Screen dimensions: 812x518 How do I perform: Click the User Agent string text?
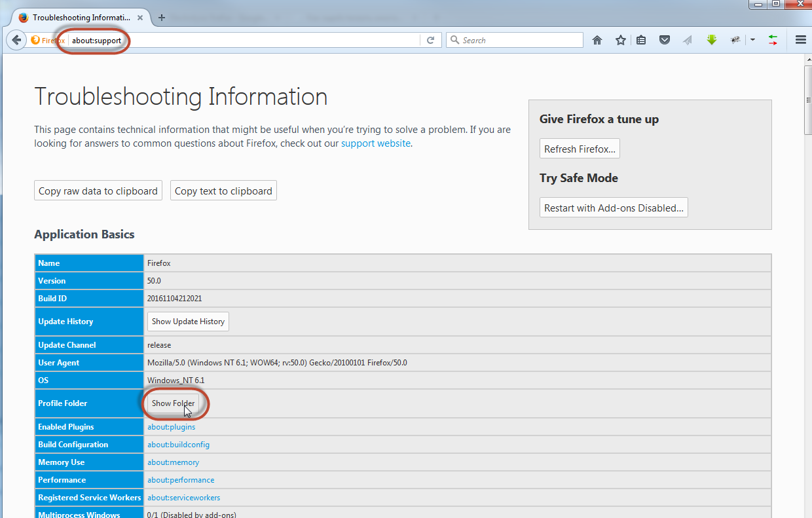click(x=277, y=362)
